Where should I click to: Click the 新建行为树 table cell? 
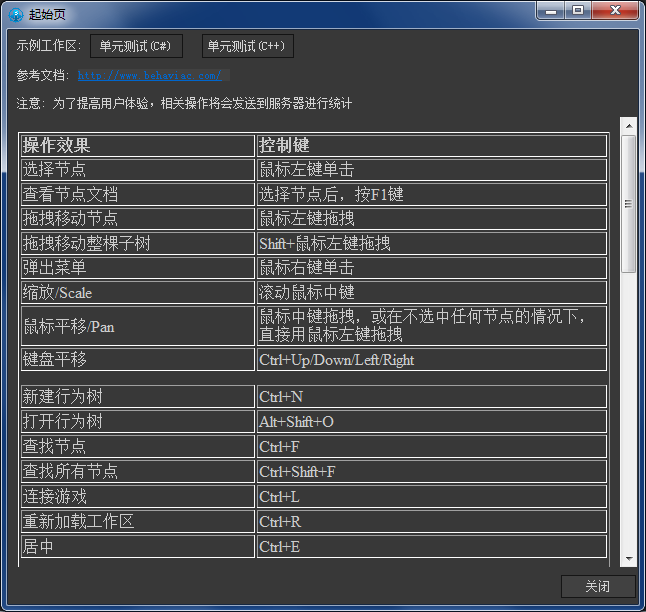coord(137,397)
